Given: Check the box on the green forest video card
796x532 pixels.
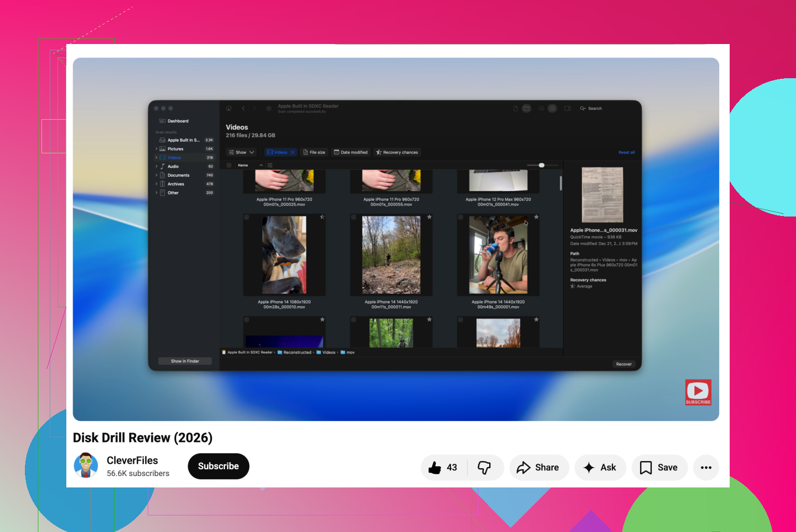Looking at the screenshot, I should tap(354, 320).
